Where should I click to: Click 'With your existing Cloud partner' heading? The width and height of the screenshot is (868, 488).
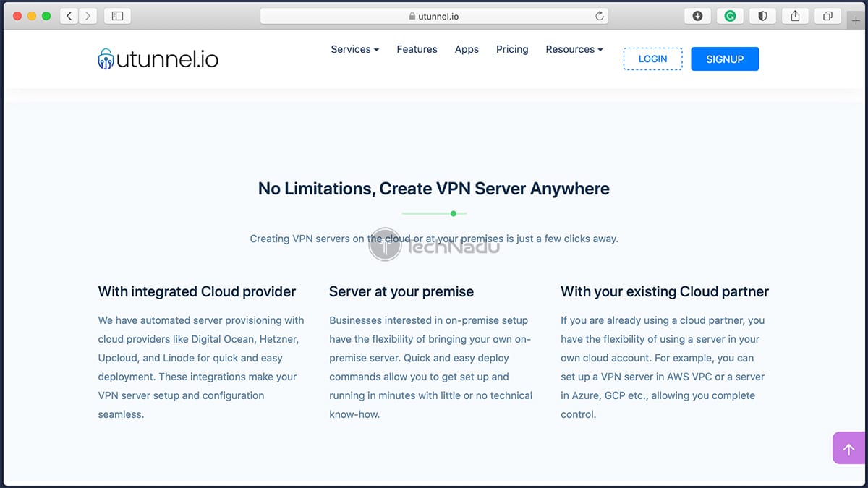pos(665,292)
